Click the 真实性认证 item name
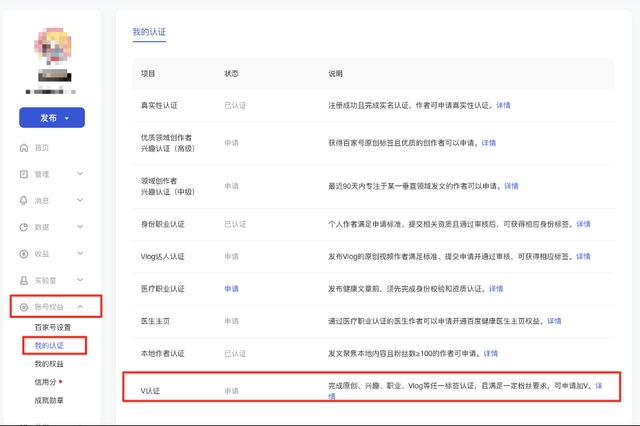640x426 pixels. click(159, 105)
